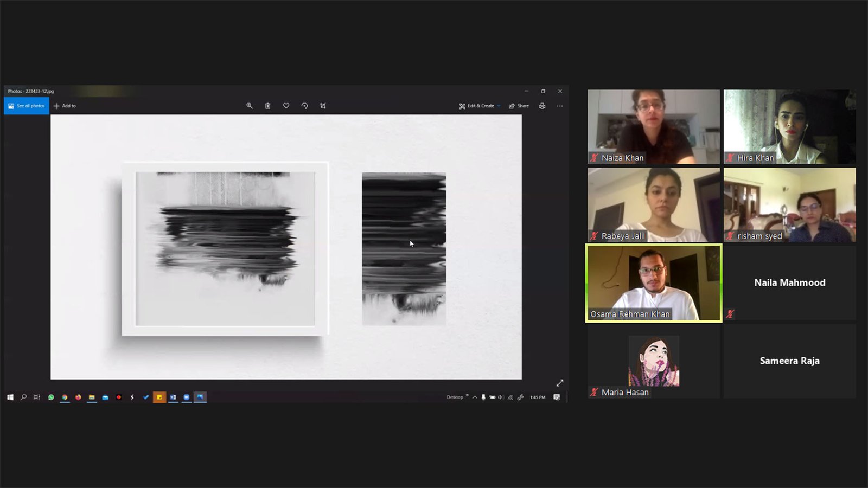Screen dimensions: 868x488
Task: Open the three-dot See more menu
Action: (x=560, y=106)
